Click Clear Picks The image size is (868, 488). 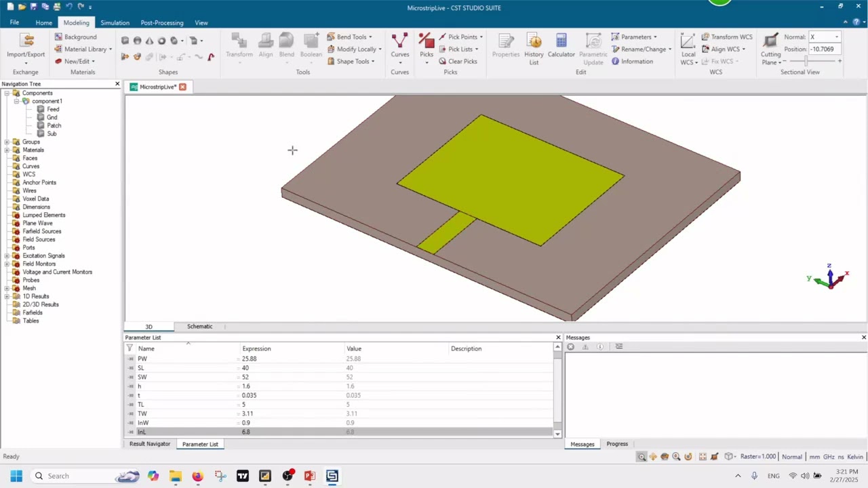point(458,61)
